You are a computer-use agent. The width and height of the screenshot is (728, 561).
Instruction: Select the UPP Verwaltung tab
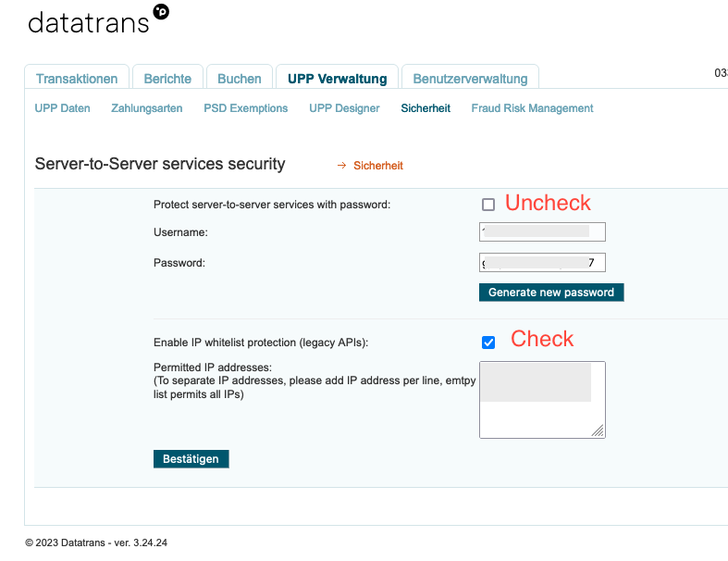(337, 79)
